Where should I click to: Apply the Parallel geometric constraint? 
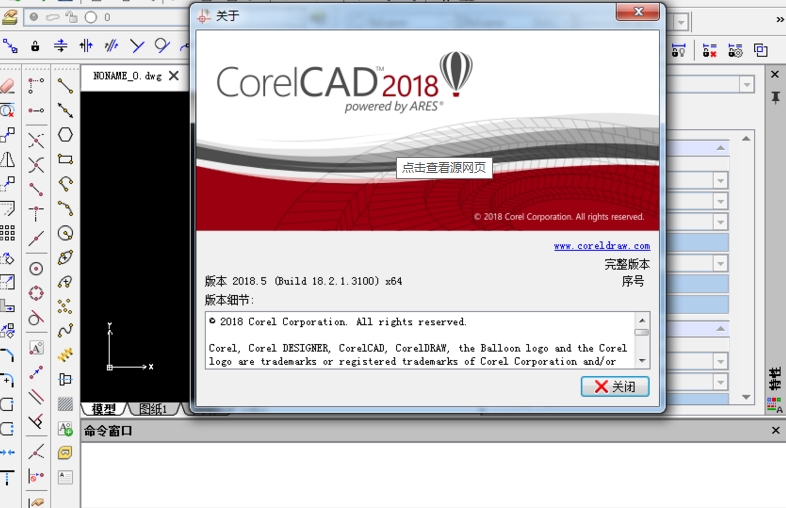coord(111,46)
